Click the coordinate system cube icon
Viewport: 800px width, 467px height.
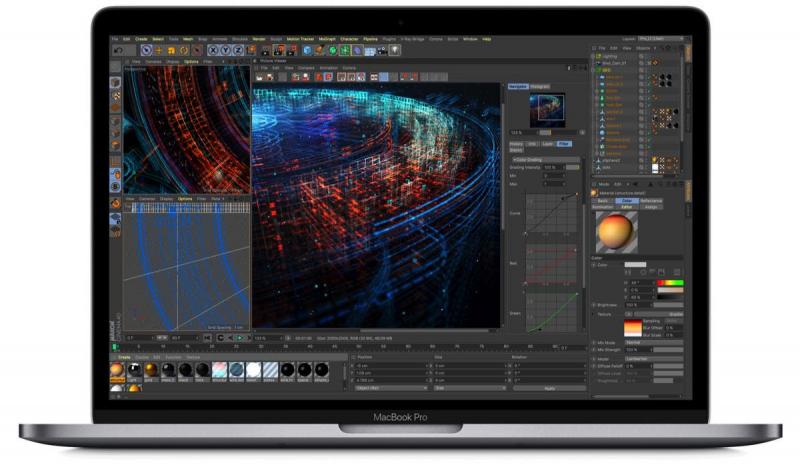click(251, 50)
